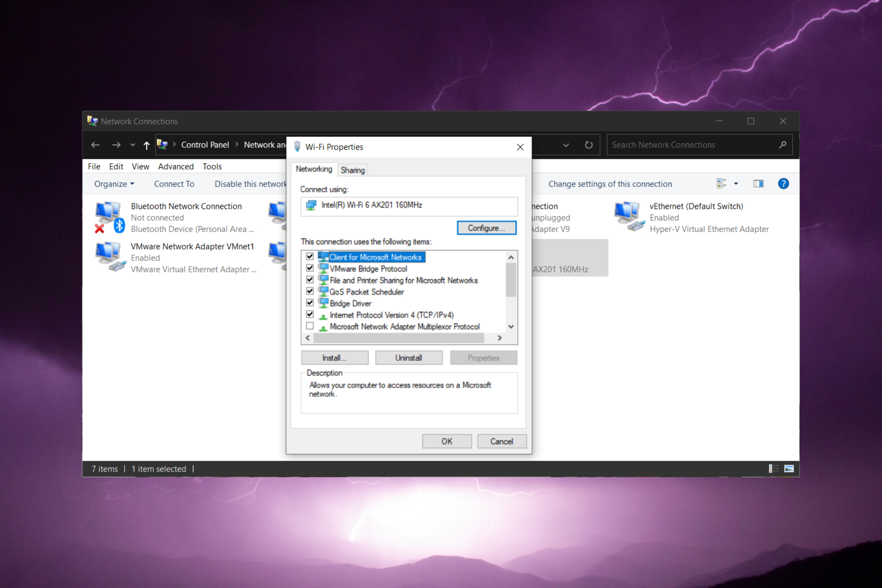The height and width of the screenshot is (588, 882).
Task: Enable Microsoft Network Adapter Multiplexor Protocol checkbox
Action: (x=310, y=326)
